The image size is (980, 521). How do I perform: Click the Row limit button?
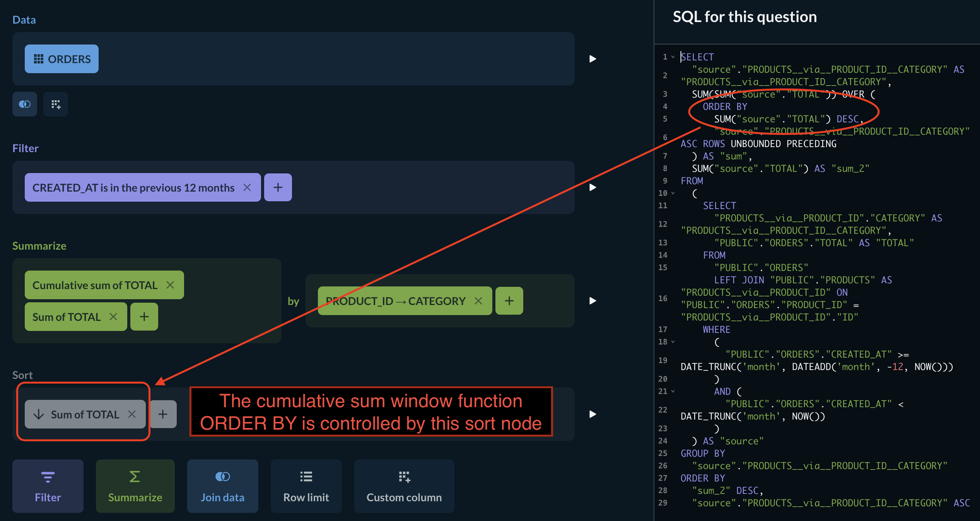tap(306, 486)
